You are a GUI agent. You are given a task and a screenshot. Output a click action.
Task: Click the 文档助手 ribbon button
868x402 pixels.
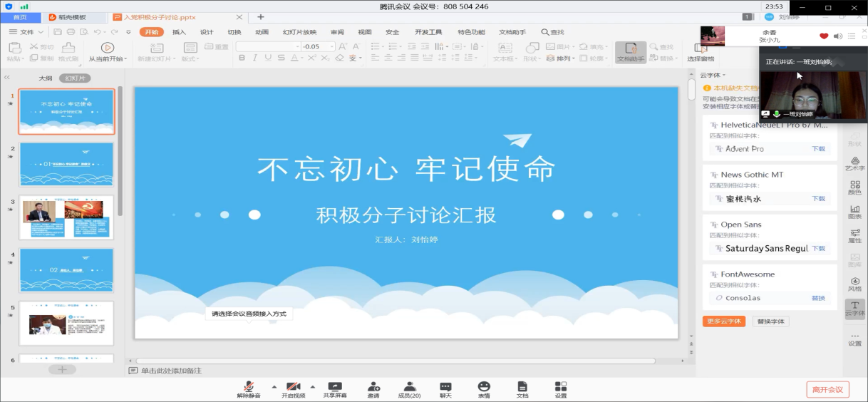630,52
